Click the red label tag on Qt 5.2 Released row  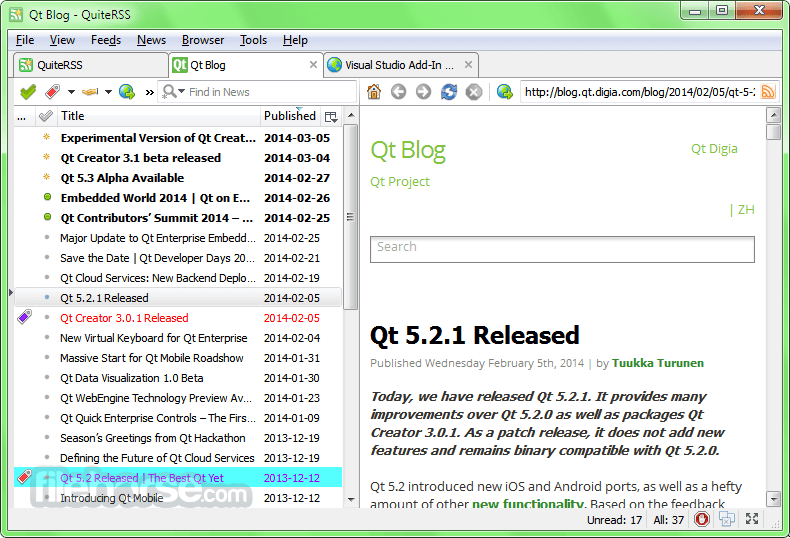(25, 477)
